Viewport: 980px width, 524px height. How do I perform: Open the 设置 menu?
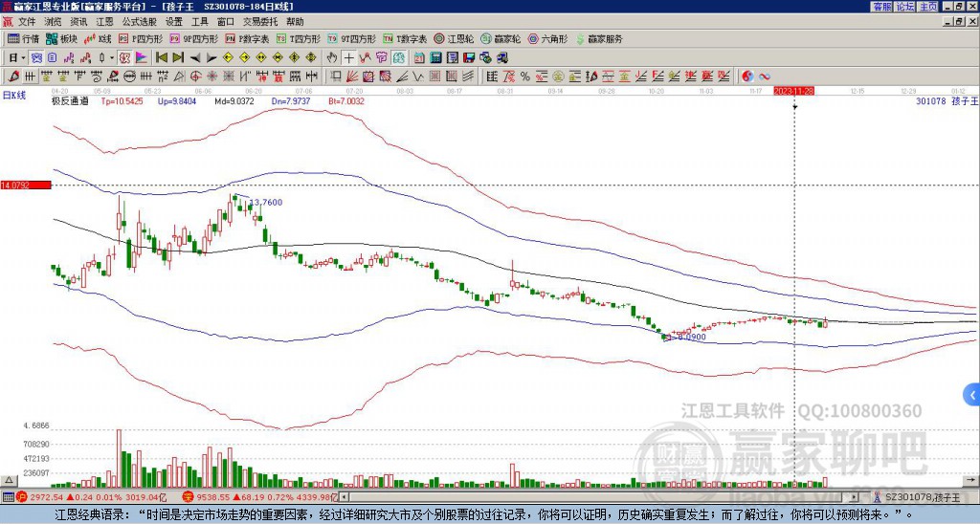(174, 22)
